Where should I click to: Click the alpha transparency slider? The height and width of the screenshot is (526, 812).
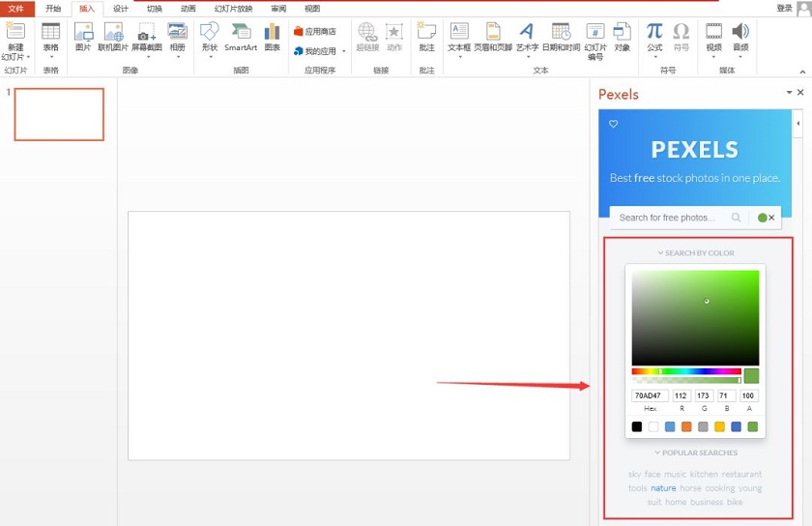pyautogui.click(x=686, y=380)
